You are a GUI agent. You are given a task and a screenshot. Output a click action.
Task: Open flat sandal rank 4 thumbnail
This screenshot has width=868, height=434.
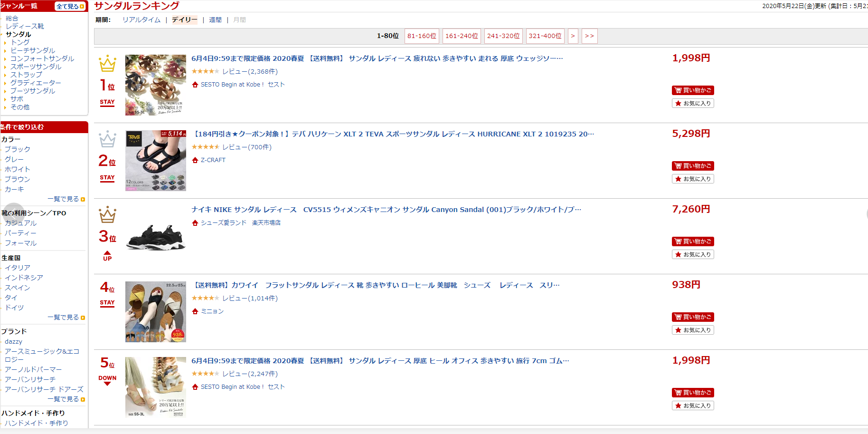click(156, 312)
